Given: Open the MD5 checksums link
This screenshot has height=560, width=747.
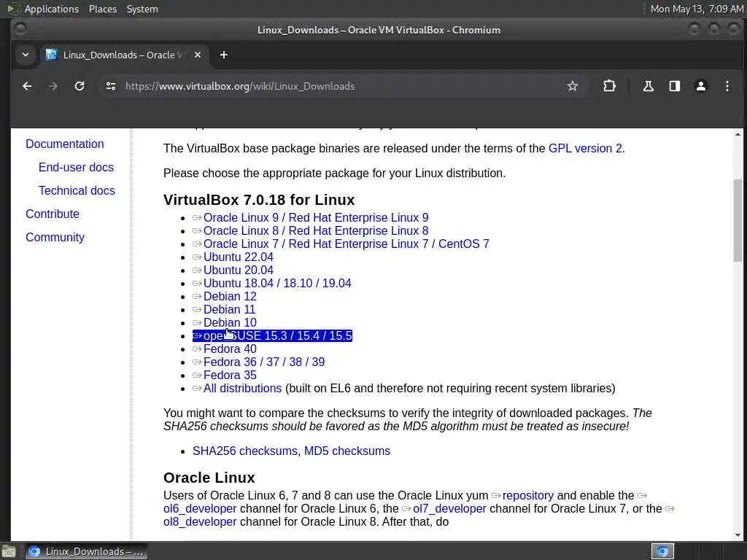Looking at the screenshot, I should pyautogui.click(x=347, y=451).
